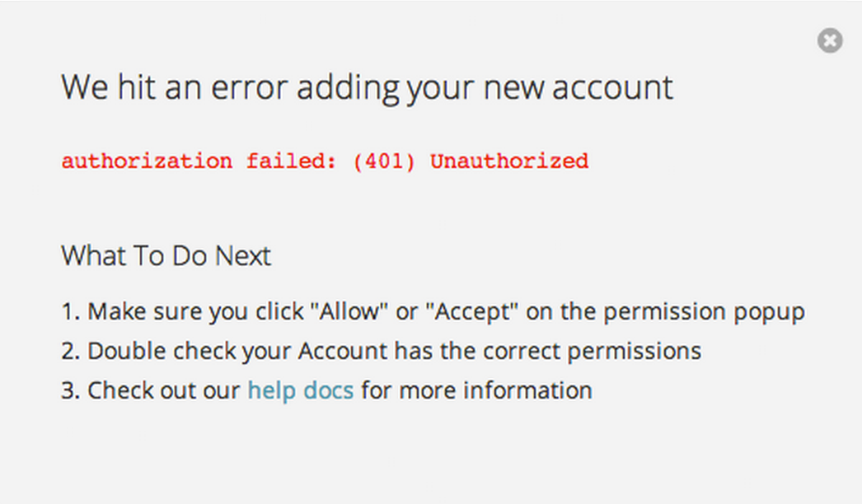The width and height of the screenshot is (862, 504).
Task: Click the list number "2."
Action: click(71, 351)
